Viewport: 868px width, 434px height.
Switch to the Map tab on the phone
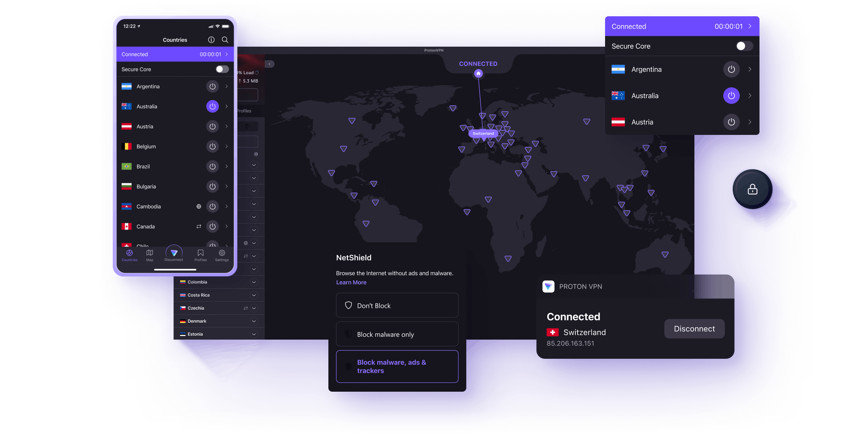click(150, 255)
